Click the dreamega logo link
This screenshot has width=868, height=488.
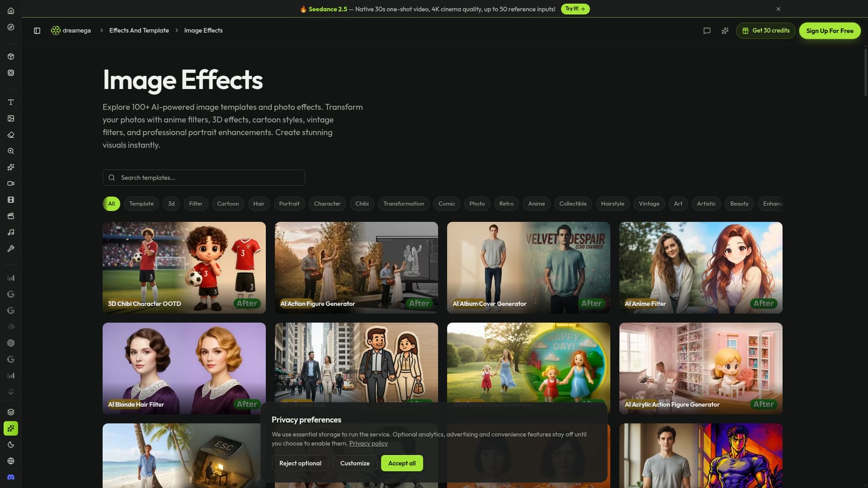[71, 30]
